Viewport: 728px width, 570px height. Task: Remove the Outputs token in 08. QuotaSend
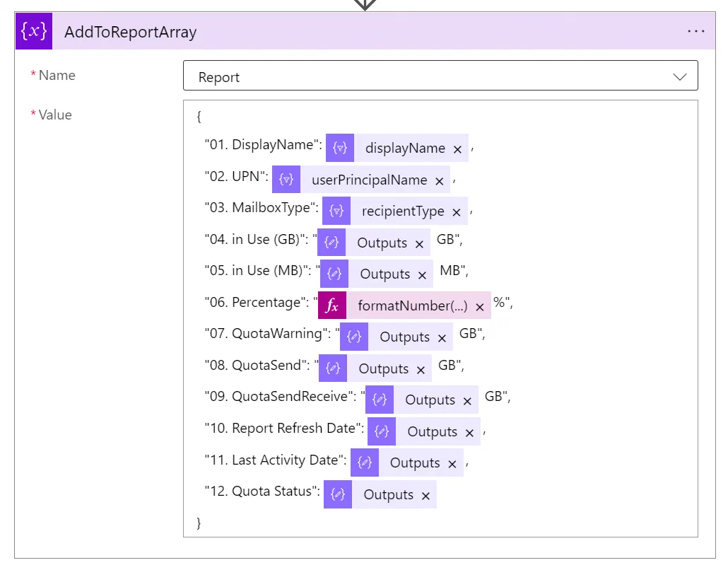pos(421,370)
